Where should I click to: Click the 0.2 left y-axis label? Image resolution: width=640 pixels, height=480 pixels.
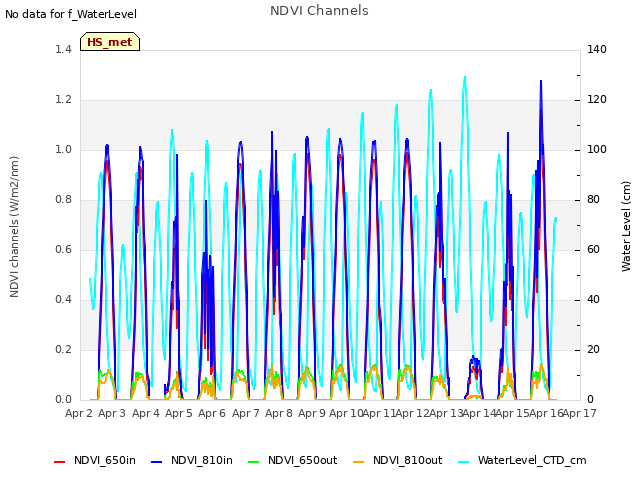click(x=63, y=349)
